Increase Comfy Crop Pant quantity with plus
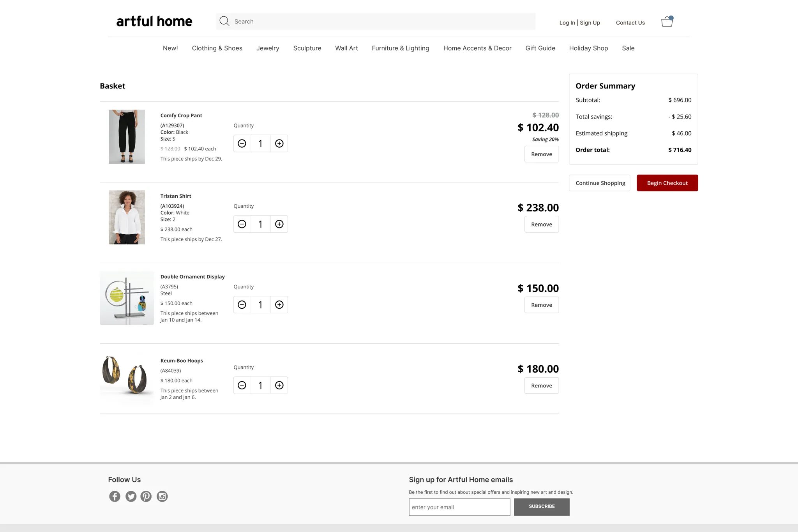This screenshot has width=798, height=532. pos(279,143)
